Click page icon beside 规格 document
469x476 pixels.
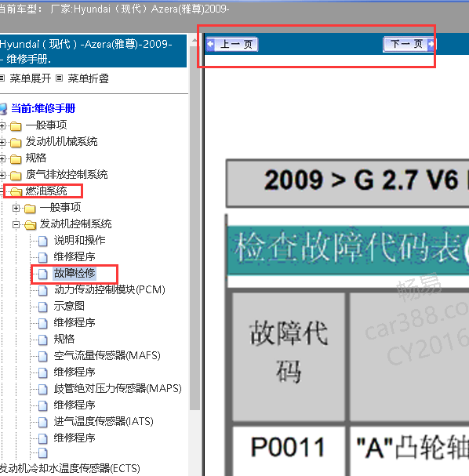click(43, 340)
